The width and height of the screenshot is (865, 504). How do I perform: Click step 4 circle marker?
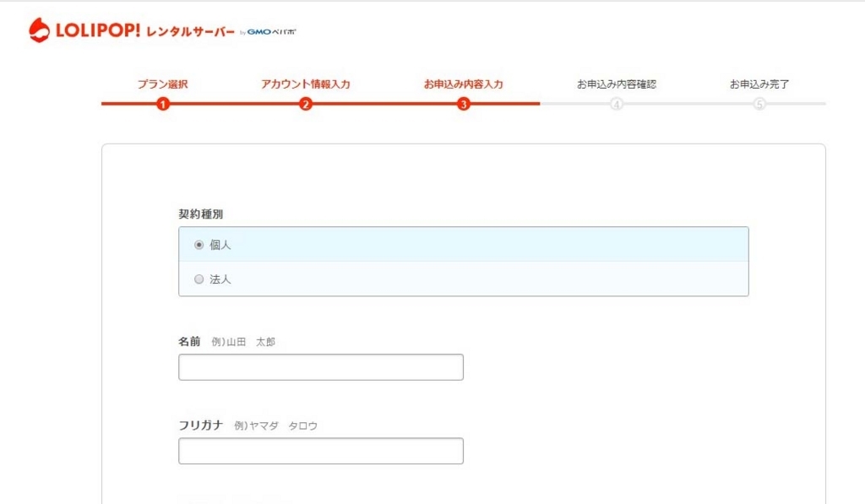coord(616,104)
